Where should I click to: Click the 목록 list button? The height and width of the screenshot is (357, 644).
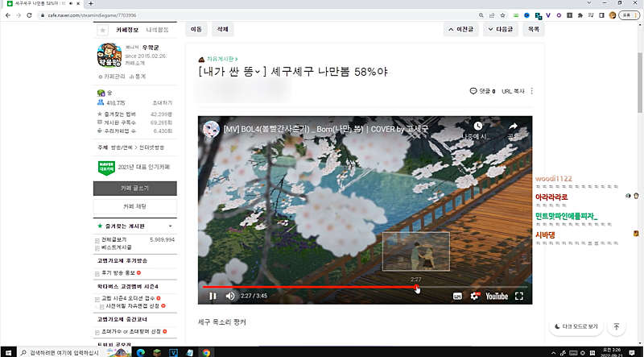(x=534, y=30)
